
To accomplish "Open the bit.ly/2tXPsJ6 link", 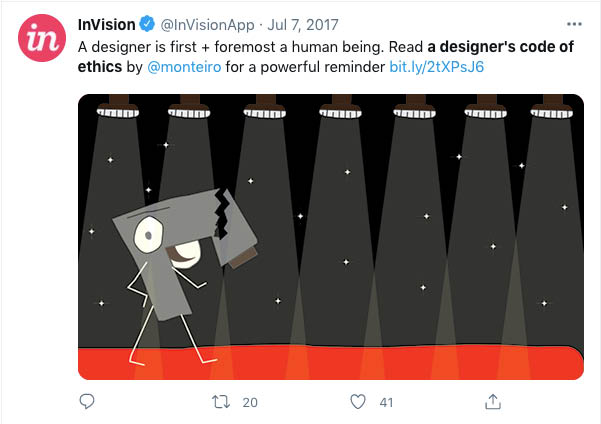I will (437, 67).
